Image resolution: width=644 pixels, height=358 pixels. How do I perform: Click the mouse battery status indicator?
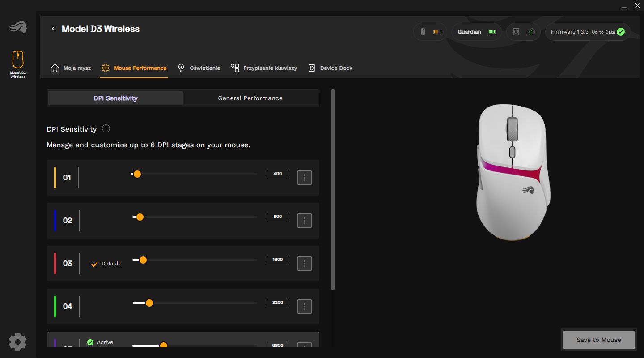click(430, 32)
